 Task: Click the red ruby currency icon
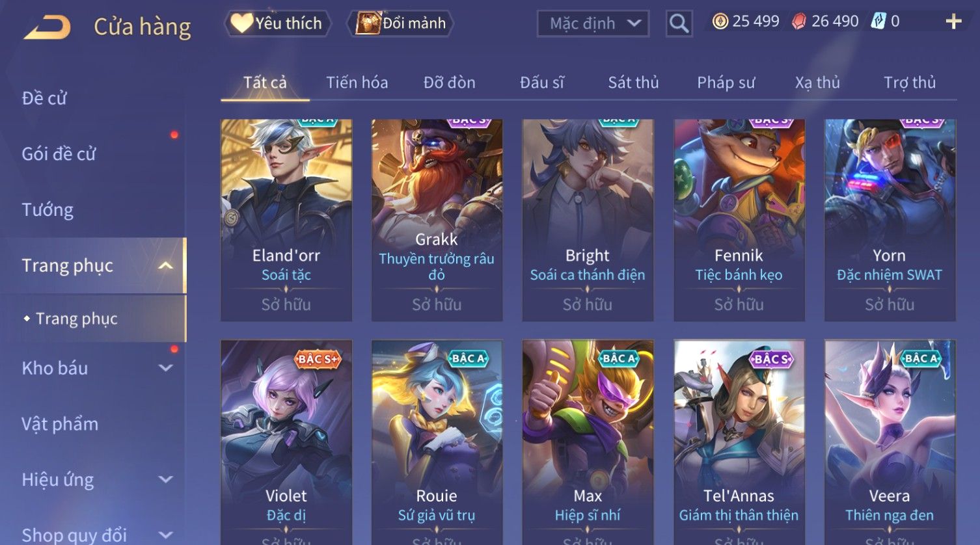tap(798, 22)
